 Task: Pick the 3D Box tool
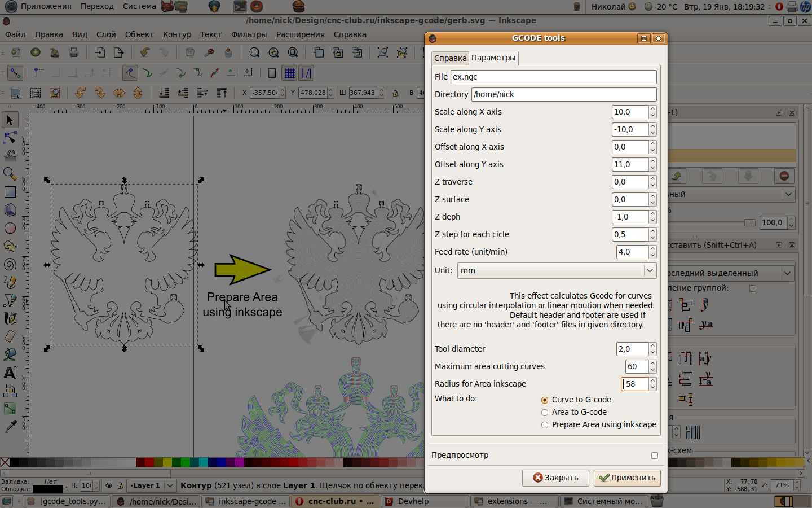click(10, 210)
